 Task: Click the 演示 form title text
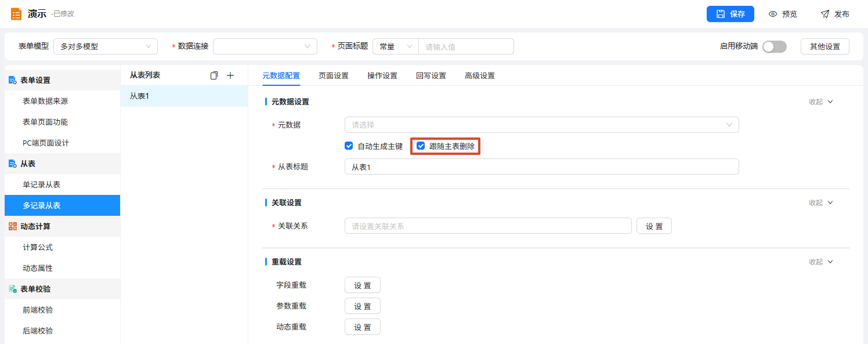point(37,14)
